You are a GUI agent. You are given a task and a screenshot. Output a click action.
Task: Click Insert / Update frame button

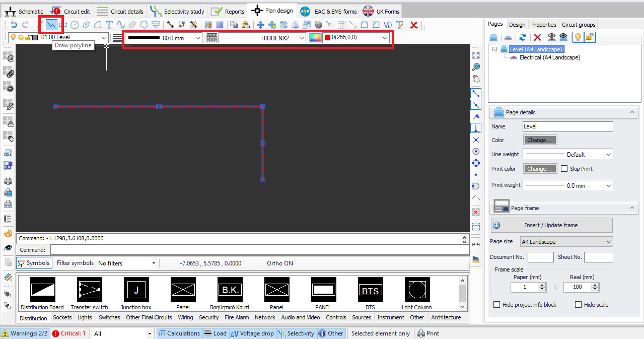tap(551, 225)
